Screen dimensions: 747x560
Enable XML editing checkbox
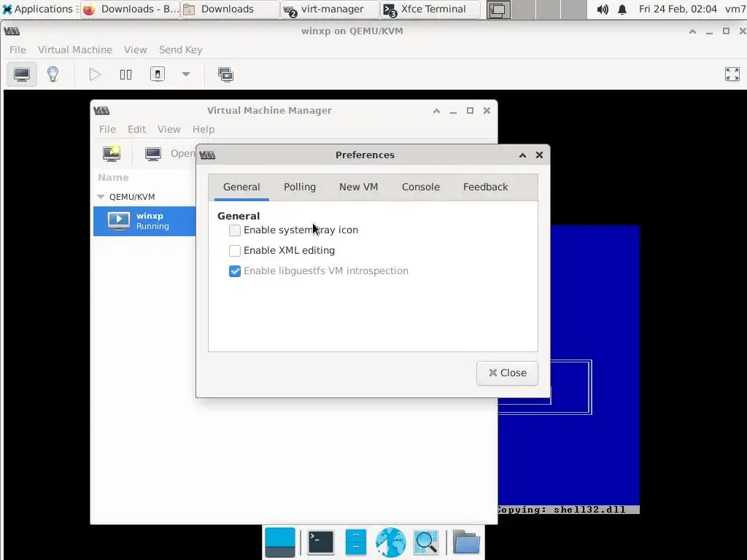(234, 251)
